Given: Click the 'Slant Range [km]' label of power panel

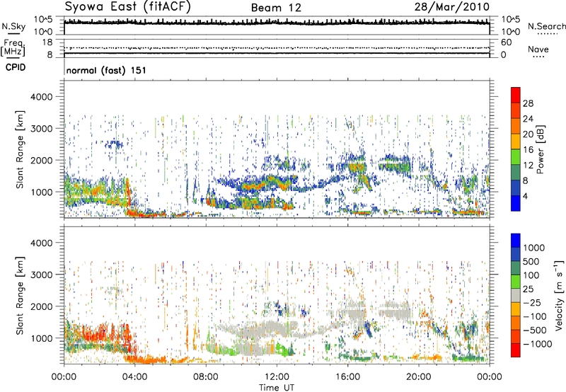Looking at the screenshot, I should point(20,149).
